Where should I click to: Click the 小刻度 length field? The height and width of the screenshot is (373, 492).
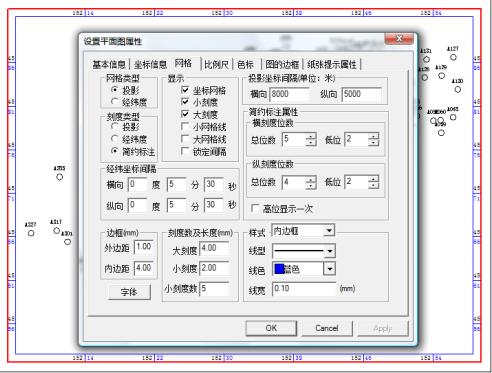pyautogui.click(x=214, y=268)
